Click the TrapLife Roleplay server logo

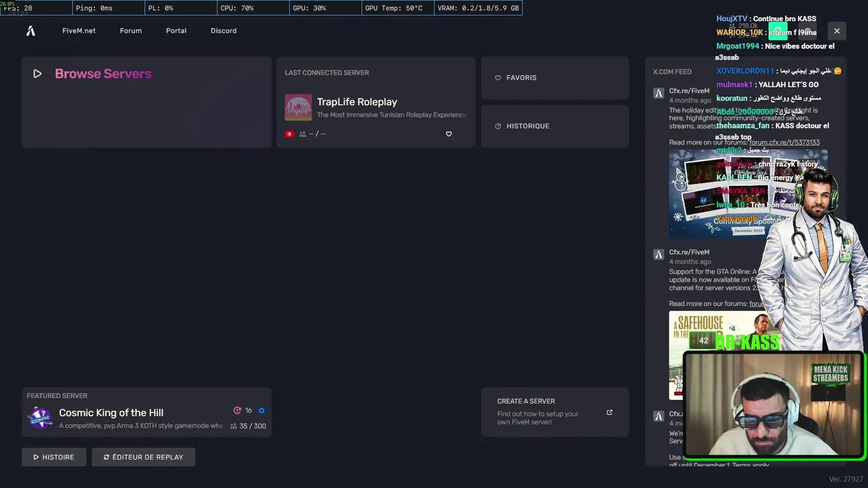298,107
